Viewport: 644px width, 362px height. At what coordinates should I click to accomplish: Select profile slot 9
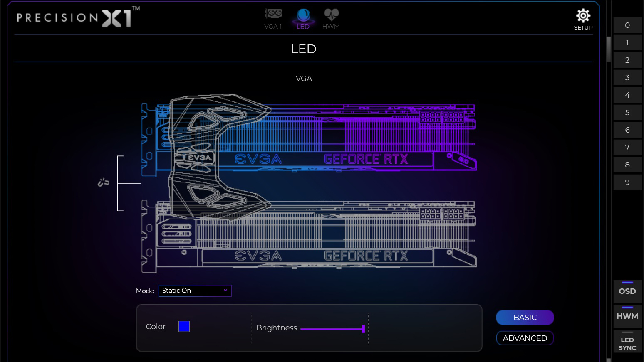627,182
